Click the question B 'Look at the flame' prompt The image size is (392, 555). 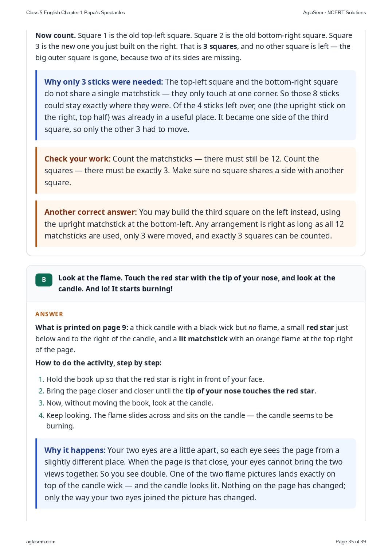click(x=197, y=283)
